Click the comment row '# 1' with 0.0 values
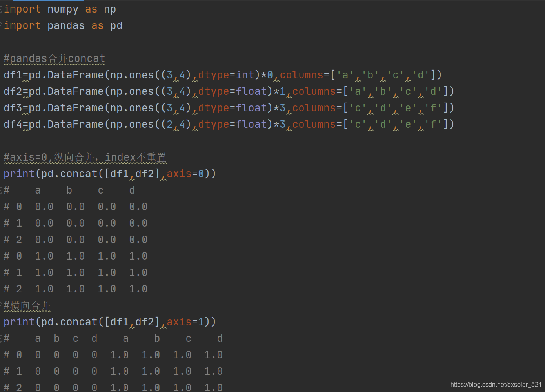The height and width of the screenshot is (392, 545). pos(76,223)
